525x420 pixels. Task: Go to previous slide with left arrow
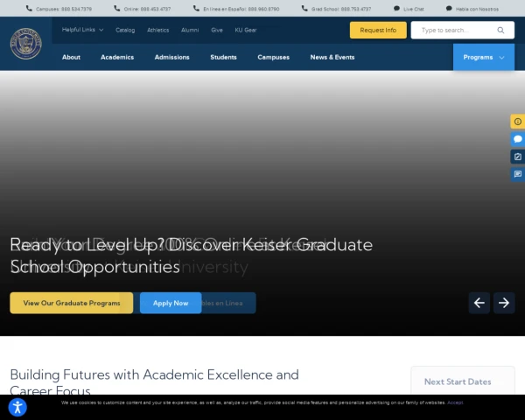(x=479, y=303)
